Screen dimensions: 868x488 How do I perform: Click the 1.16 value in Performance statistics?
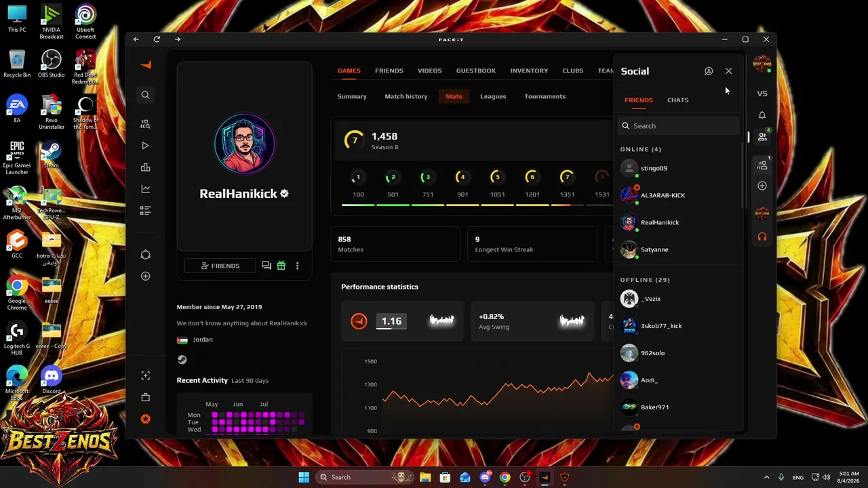click(391, 321)
